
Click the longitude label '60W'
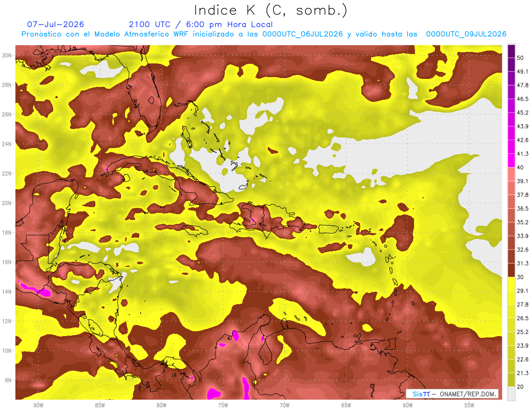[x=408, y=406]
